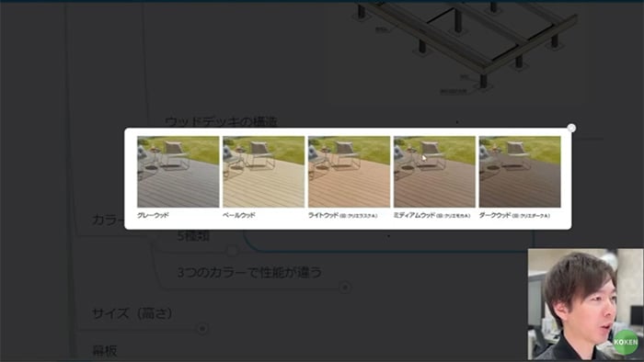This screenshot has width=644, height=362.
Task: Click the green KOKEN logo badge
Action: pos(626,342)
